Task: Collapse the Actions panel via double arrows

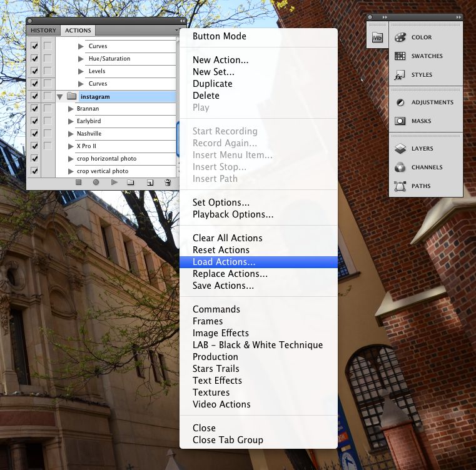Action: 182,21
